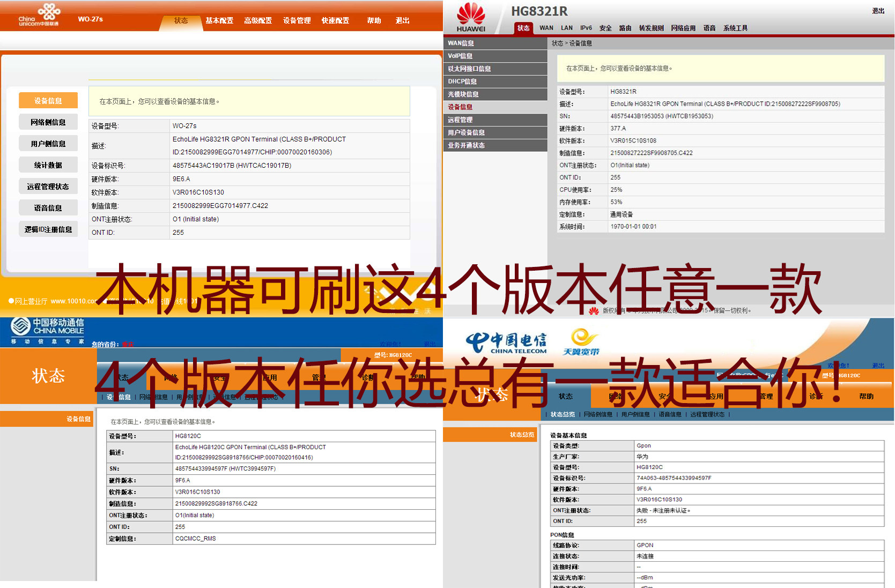
Task: Open the 状态总览 sub-tab in China Telecom panel
Action: [x=563, y=414]
